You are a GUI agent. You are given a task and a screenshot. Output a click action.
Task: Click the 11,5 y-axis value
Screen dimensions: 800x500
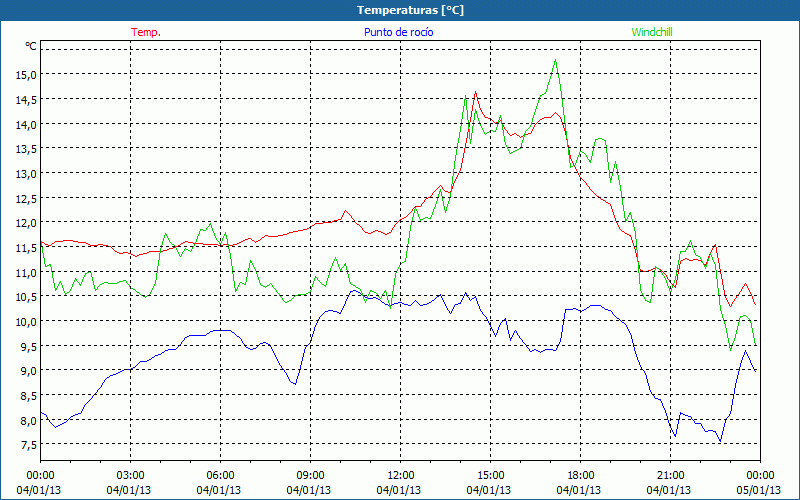point(27,248)
